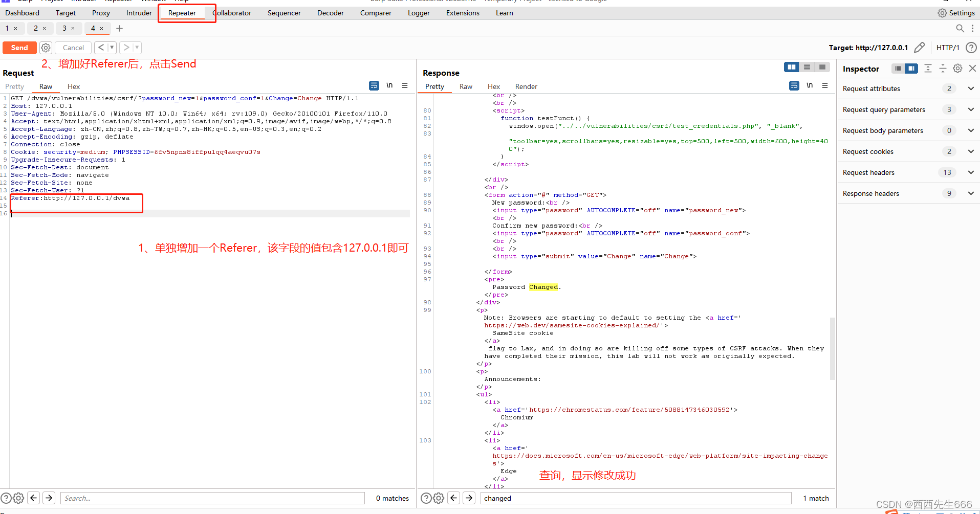
Task: Open Repeater help question icon
Action: (971, 48)
